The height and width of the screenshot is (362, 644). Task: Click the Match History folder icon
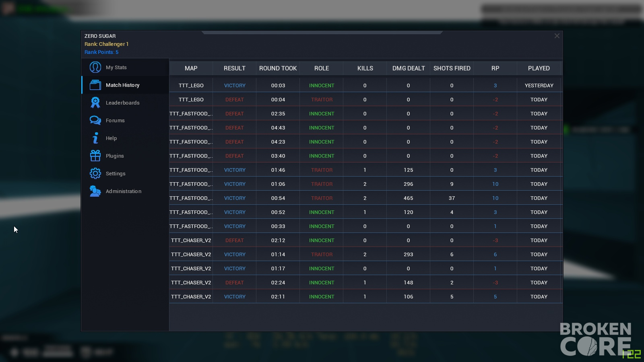click(95, 85)
